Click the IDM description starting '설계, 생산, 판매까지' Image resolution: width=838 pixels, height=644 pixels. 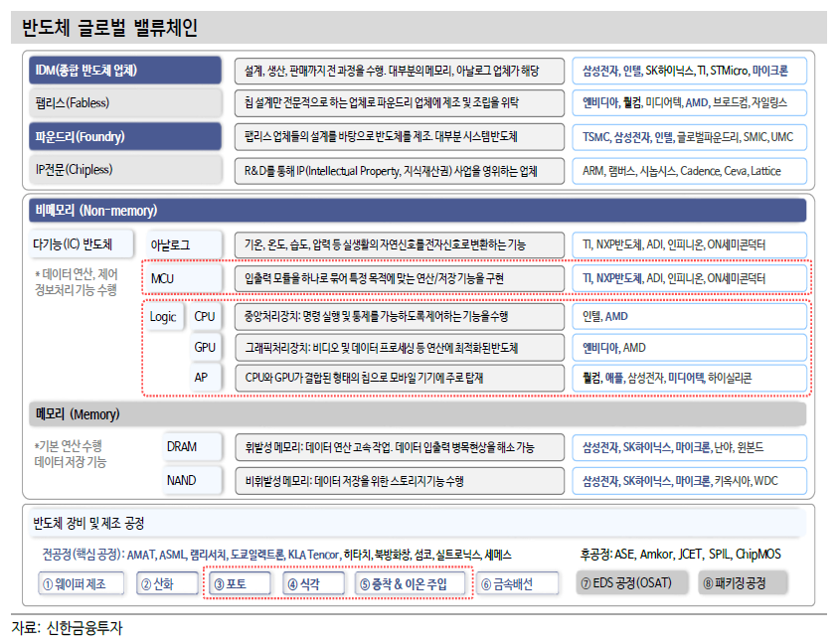400,72
